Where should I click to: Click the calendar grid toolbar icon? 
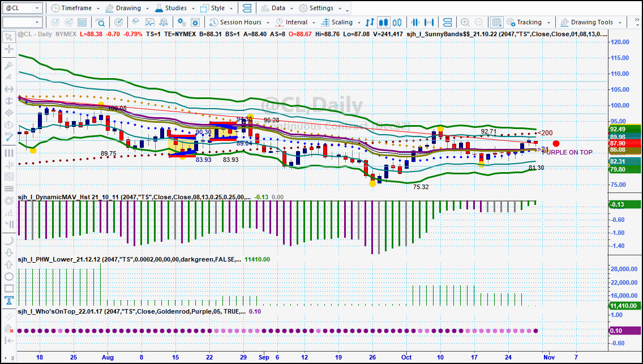point(82,22)
